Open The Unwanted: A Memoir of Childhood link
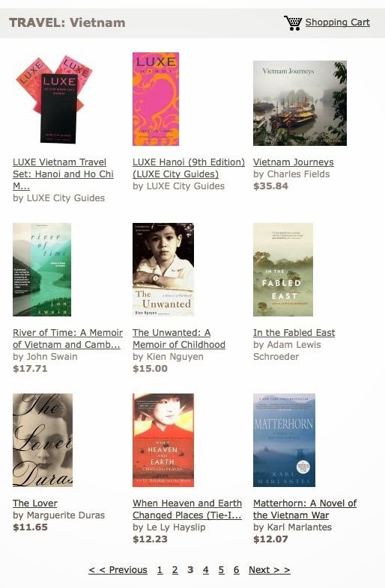The image size is (385, 588). tap(179, 339)
